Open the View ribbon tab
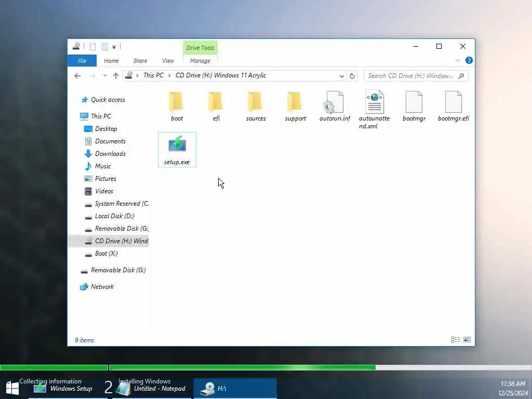The height and width of the screenshot is (399, 532). [168, 61]
